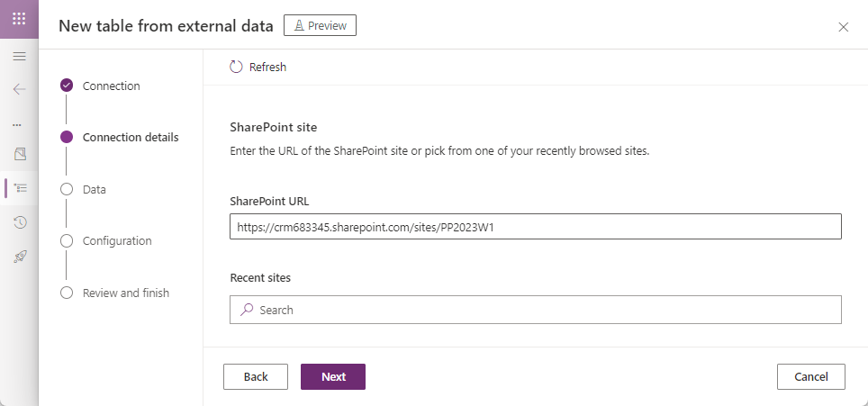Go back using the left arrow icon
868x406 pixels.
coord(20,89)
